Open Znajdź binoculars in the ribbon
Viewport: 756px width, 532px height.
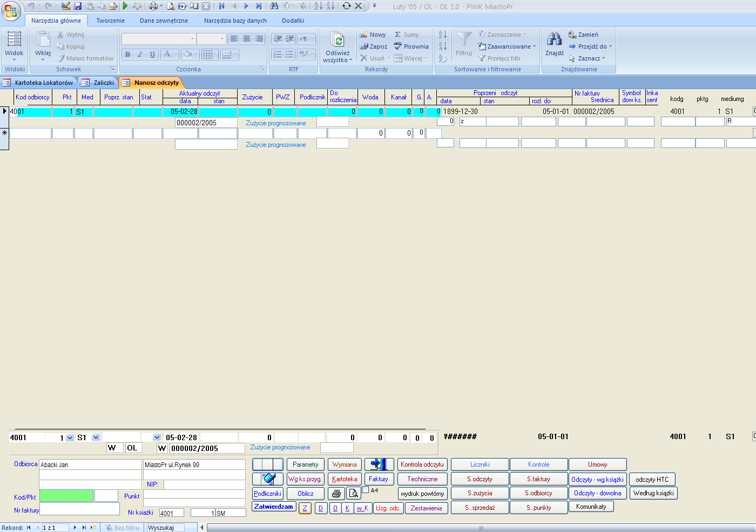(554, 39)
